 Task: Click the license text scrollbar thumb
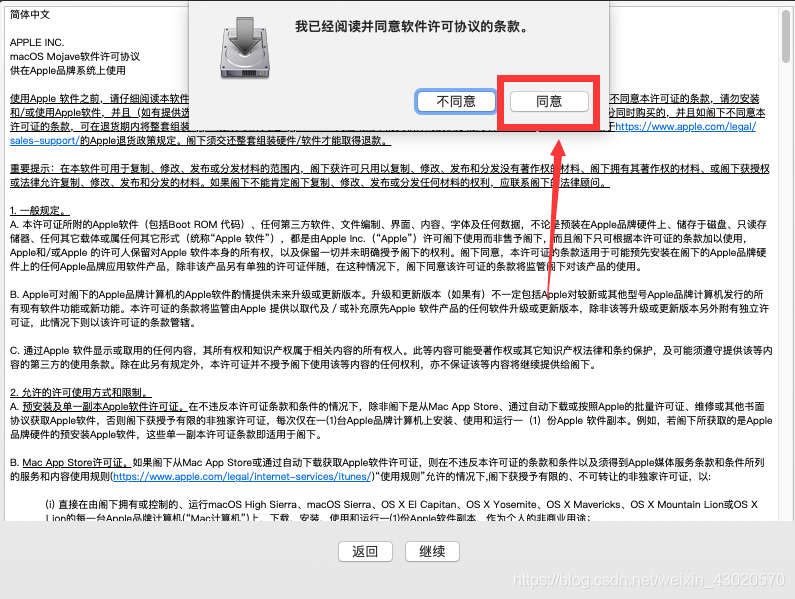coord(785,37)
